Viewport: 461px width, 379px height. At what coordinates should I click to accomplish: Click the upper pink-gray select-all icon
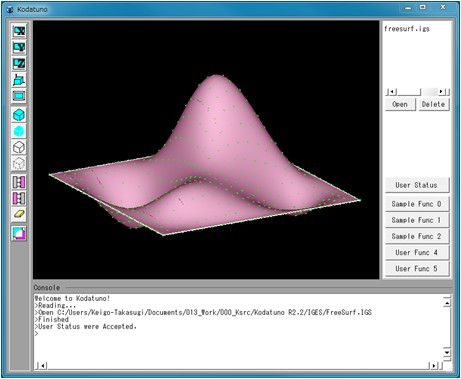point(19,182)
